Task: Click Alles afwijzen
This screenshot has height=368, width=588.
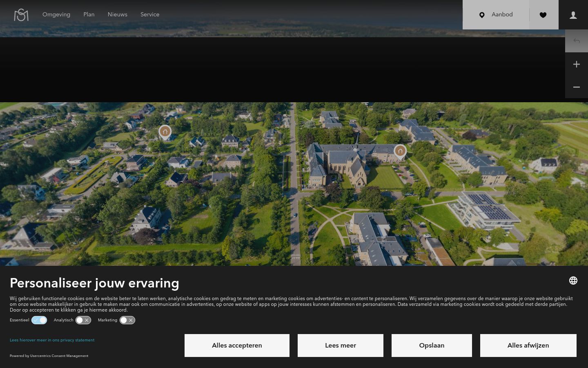Action: pos(528,346)
